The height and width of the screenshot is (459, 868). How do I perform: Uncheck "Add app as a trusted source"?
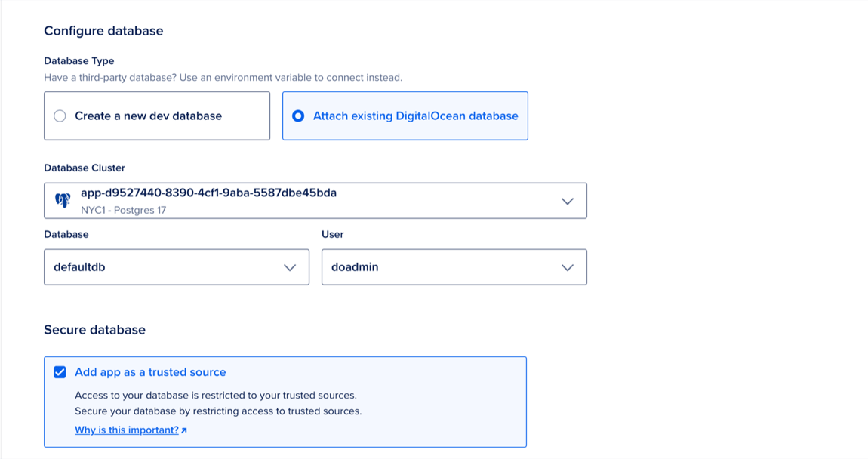[x=60, y=371]
